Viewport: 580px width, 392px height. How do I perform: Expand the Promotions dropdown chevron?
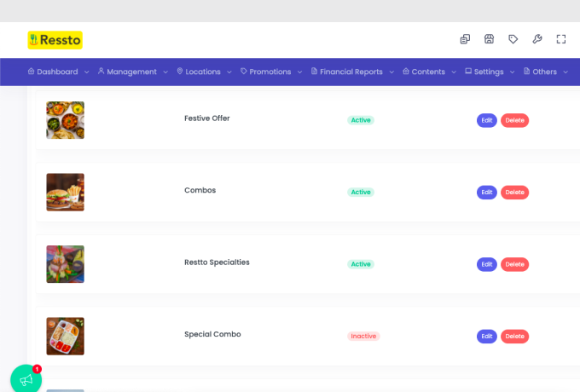(x=299, y=72)
